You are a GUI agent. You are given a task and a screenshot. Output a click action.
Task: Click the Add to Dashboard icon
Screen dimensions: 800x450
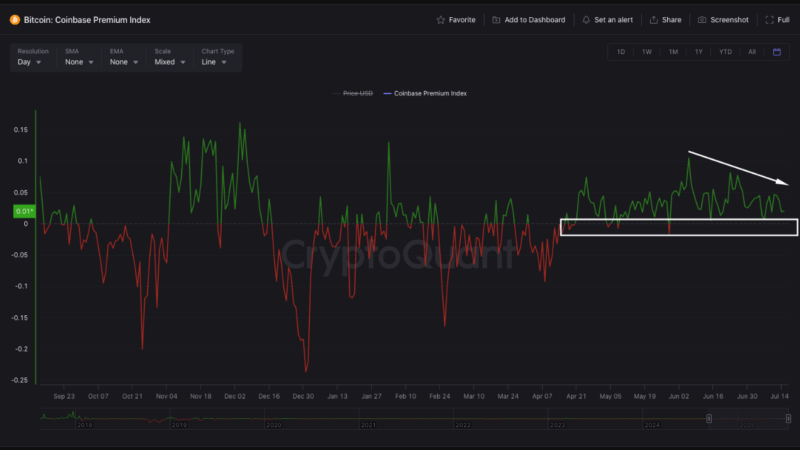(x=496, y=20)
